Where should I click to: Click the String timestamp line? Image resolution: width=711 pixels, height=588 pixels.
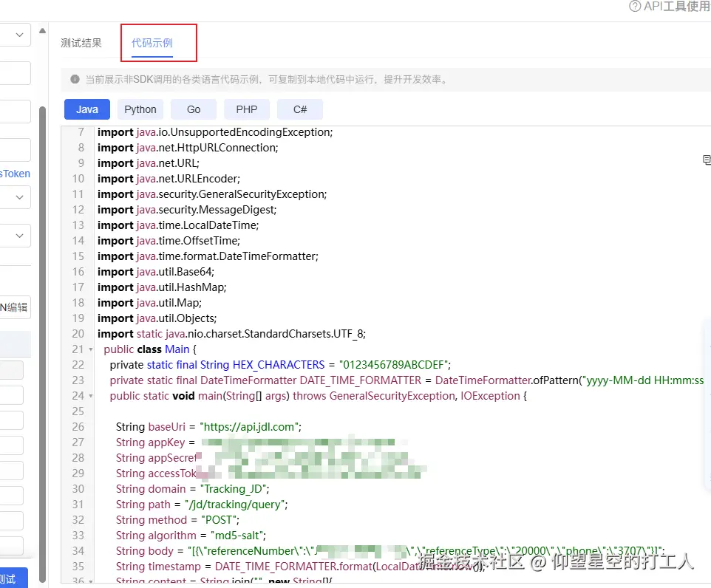click(300, 567)
